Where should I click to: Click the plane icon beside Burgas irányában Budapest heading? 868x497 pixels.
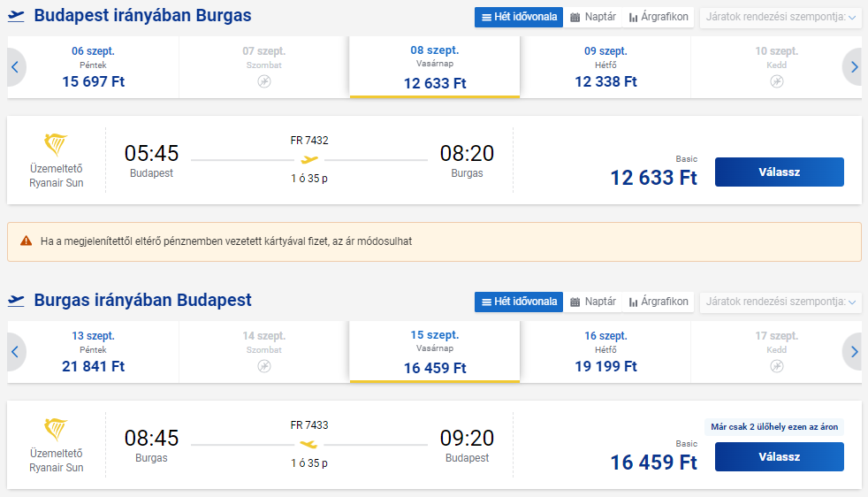pyautogui.click(x=16, y=301)
